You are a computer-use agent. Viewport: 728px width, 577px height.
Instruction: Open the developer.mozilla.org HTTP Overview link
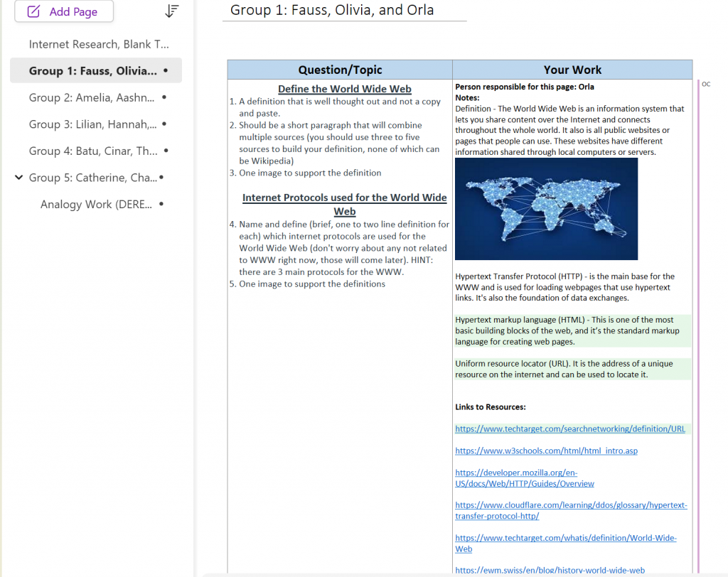(524, 478)
